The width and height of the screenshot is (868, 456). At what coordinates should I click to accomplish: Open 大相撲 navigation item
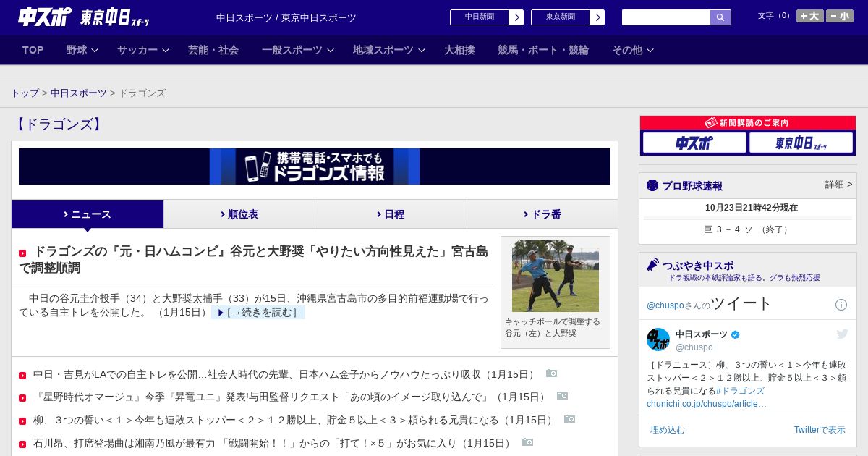[x=459, y=50]
